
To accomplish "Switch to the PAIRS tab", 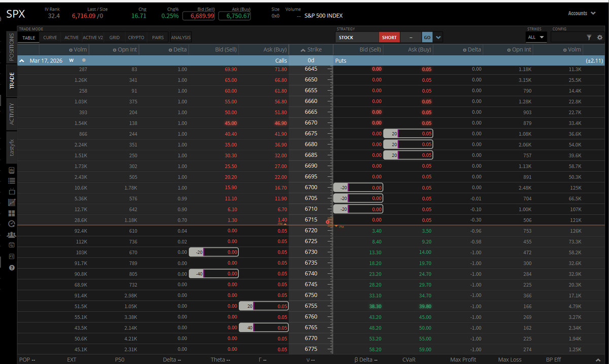I will [158, 38].
